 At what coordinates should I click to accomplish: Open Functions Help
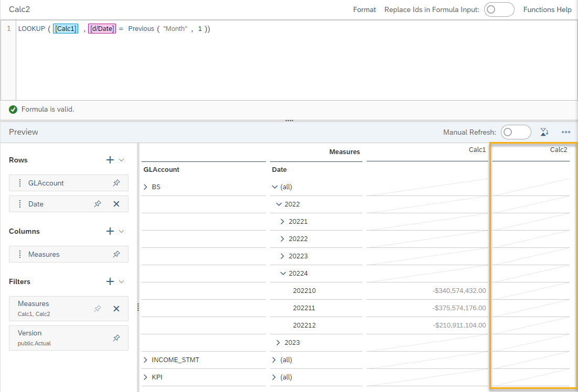click(x=548, y=9)
